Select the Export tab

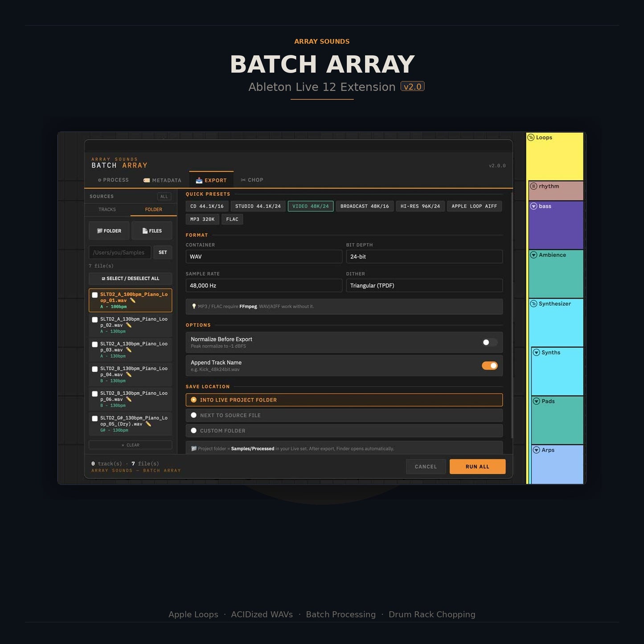[211, 180]
